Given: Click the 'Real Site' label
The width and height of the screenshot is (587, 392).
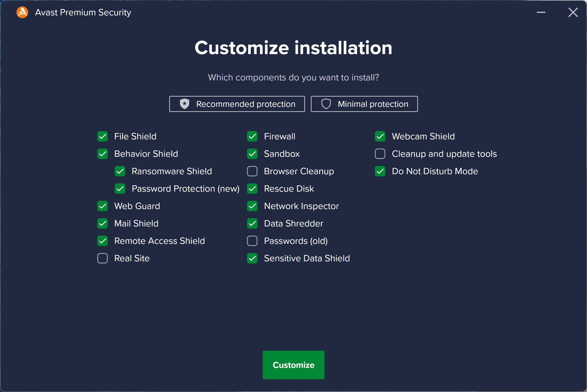Looking at the screenshot, I should 132,258.
